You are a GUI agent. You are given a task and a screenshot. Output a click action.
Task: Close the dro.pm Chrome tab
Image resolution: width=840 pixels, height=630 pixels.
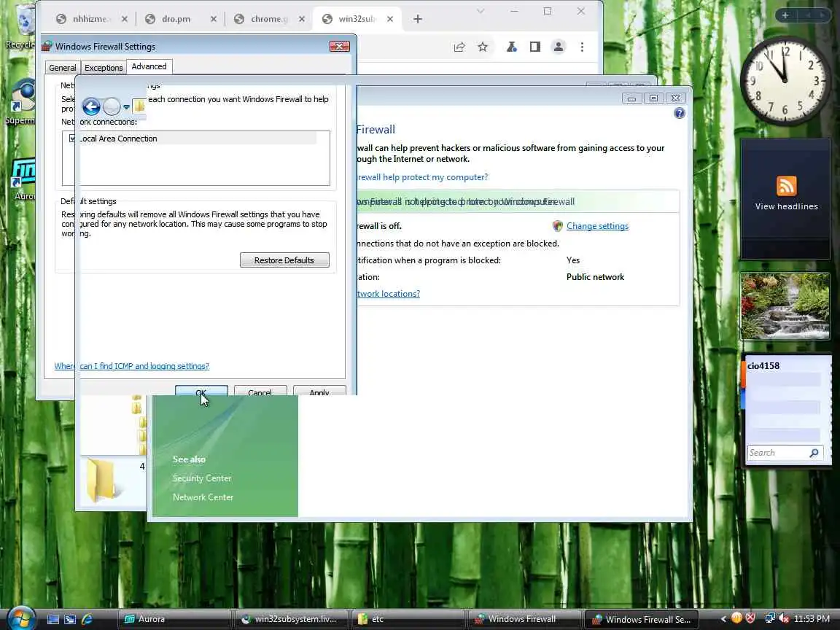[213, 19]
